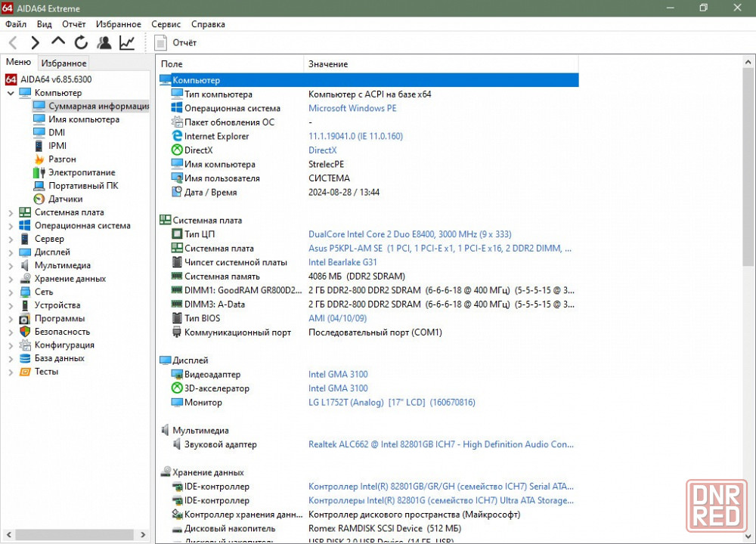Open the LG L1752T monitor link
The height and width of the screenshot is (544, 756).
point(392,403)
